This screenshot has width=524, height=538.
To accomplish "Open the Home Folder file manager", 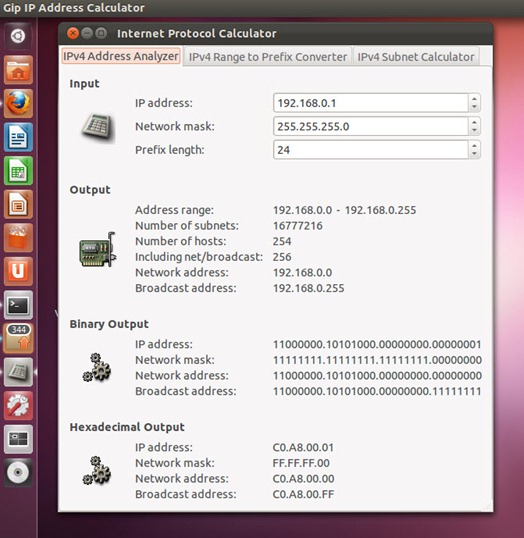I will [x=18, y=70].
